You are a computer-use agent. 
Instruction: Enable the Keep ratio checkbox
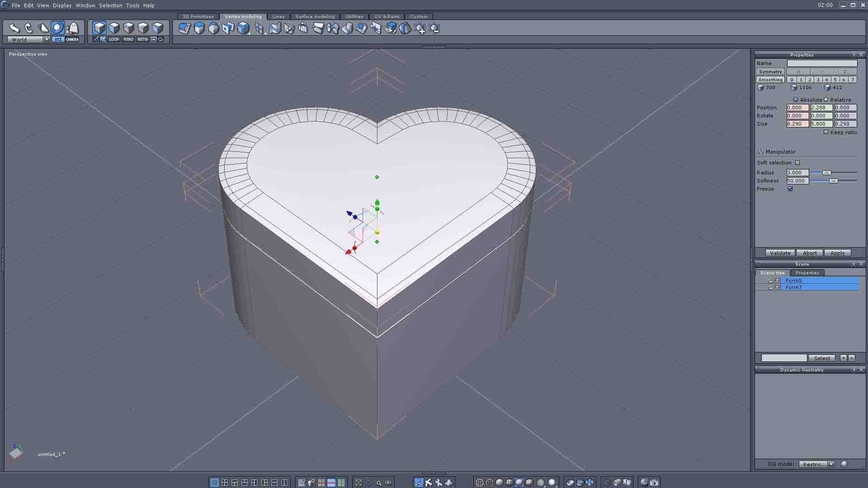[826, 132]
